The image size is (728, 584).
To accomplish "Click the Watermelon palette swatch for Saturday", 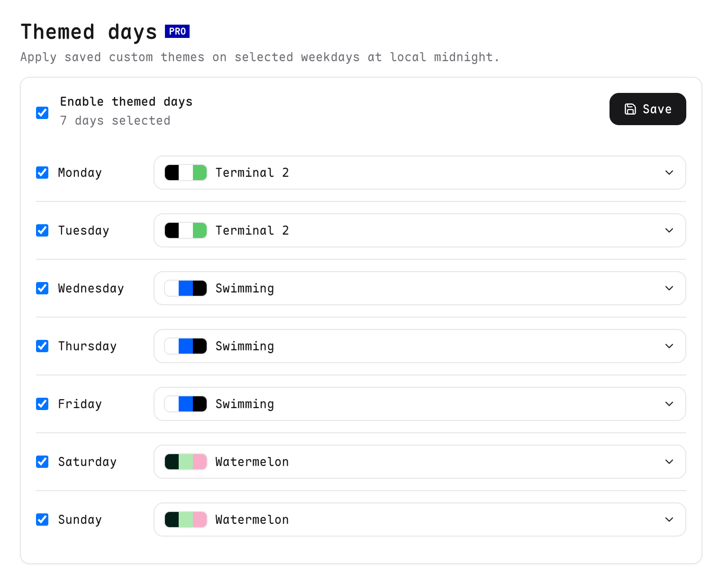I will tap(186, 462).
